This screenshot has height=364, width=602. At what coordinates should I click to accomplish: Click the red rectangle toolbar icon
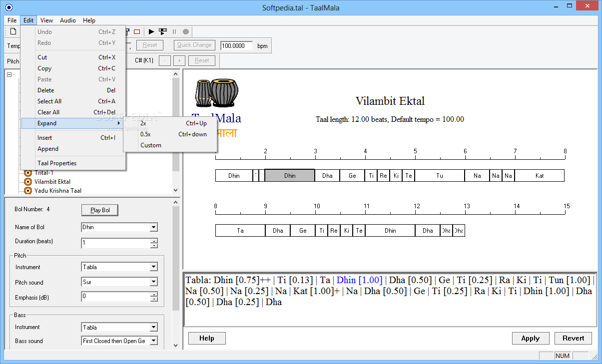pos(137,31)
